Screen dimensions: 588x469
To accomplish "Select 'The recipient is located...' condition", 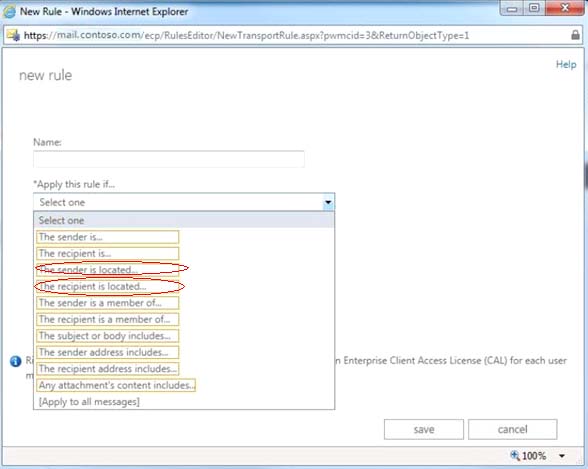I will (x=108, y=286).
